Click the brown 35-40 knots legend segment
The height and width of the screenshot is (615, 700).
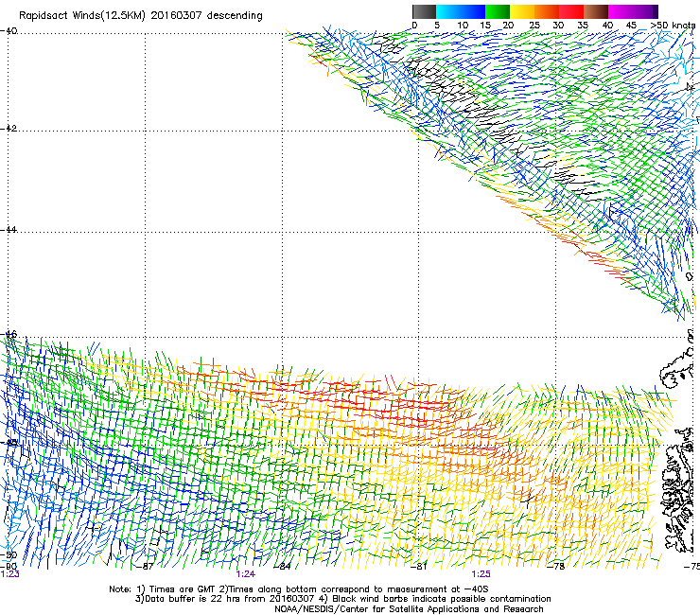596,11
